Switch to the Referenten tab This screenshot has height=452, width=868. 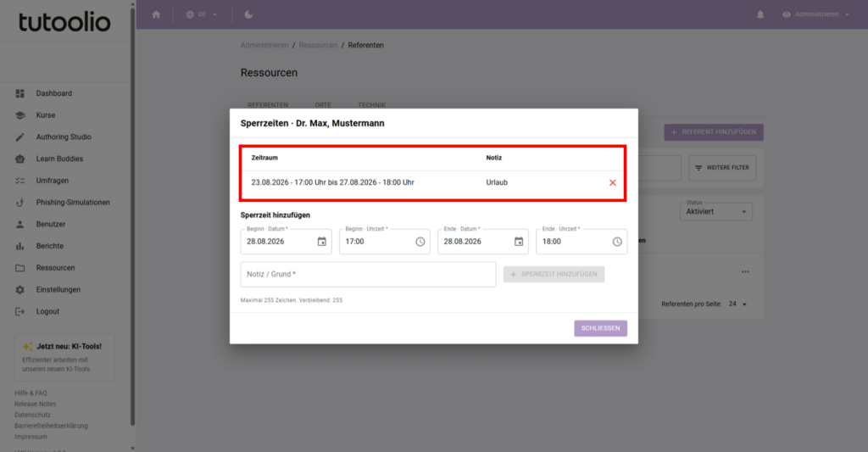(268, 104)
